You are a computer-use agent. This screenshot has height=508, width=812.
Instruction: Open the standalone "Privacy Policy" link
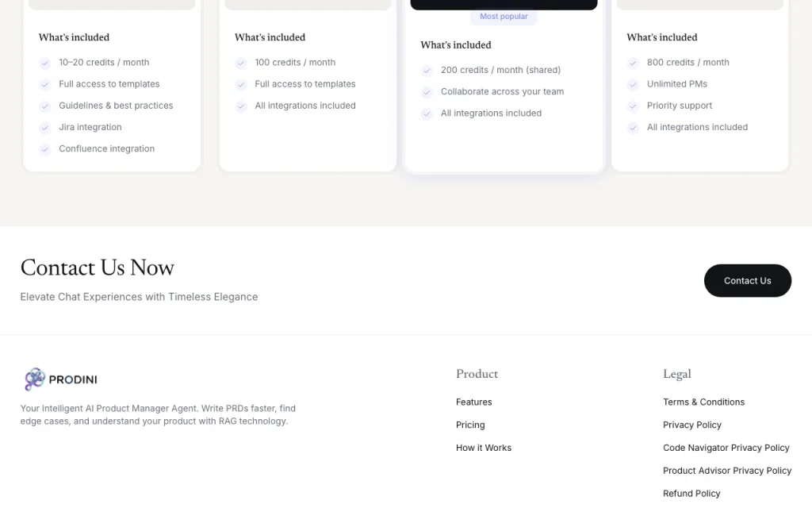point(691,425)
